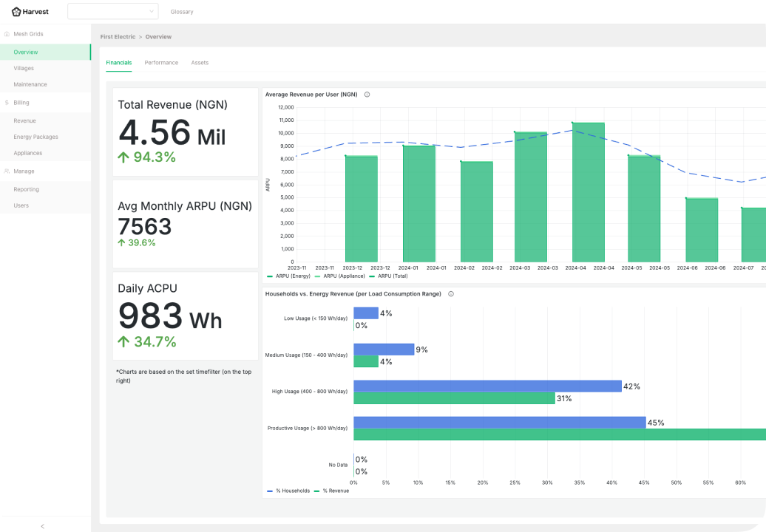Toggle % Households legend series

point(289,491)
